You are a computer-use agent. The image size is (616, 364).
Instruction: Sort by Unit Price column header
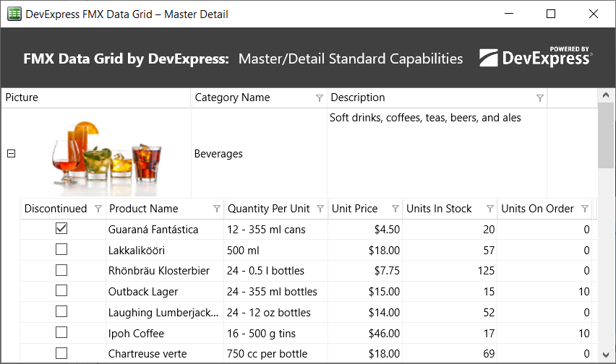pos(365,209)
